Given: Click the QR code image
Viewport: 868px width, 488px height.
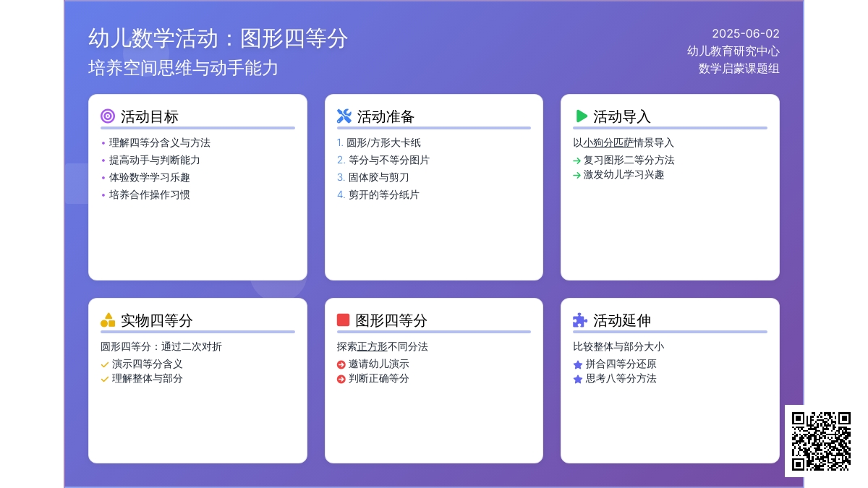Looking at the screenshot, I should (x=821, y=441).
